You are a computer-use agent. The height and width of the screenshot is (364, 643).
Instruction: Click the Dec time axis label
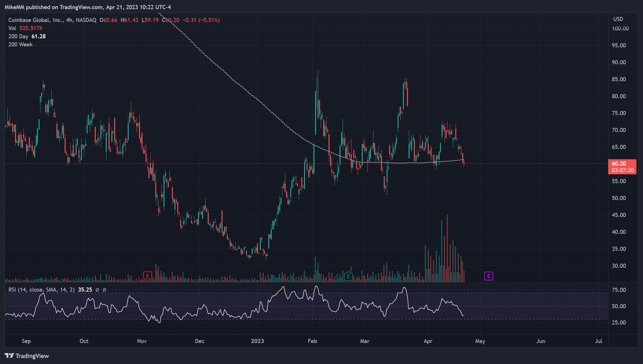click(x=200, y=341)
